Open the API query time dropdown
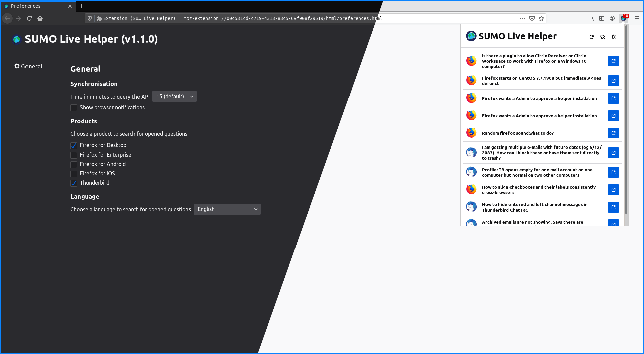 pos(174,96)
